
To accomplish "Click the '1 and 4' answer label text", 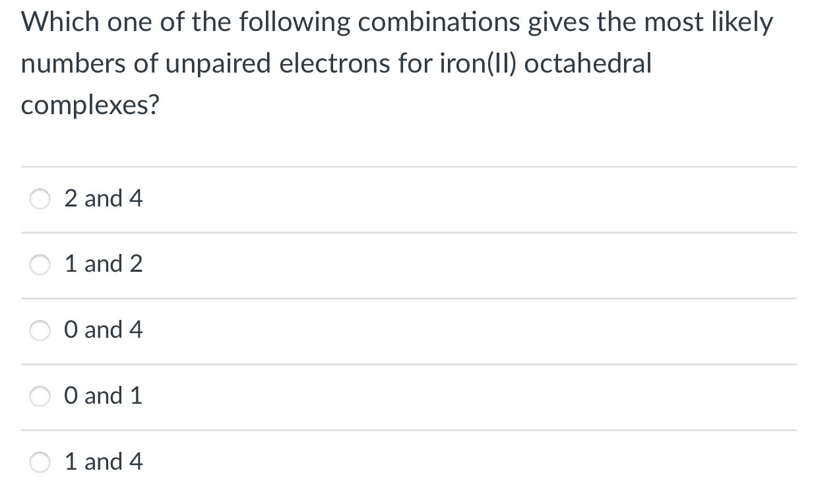I will pos(103,462).
